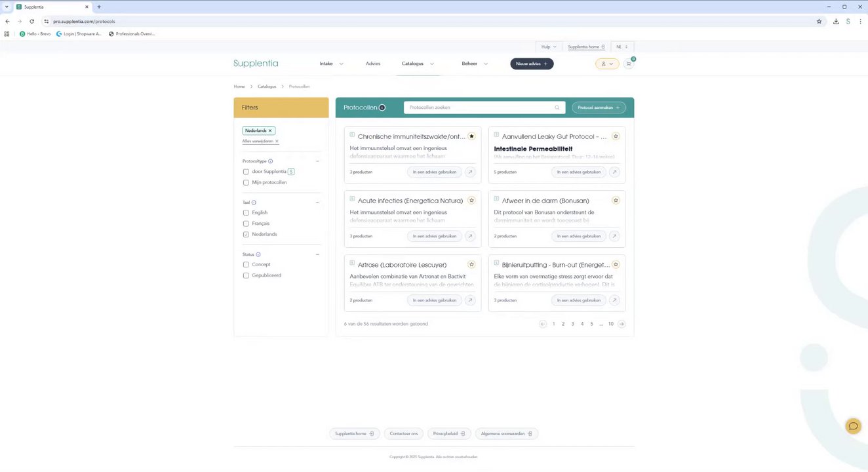Switch to the Supplentia browser tab
This screenshot has height=472, width=868.
coord(54,7)
